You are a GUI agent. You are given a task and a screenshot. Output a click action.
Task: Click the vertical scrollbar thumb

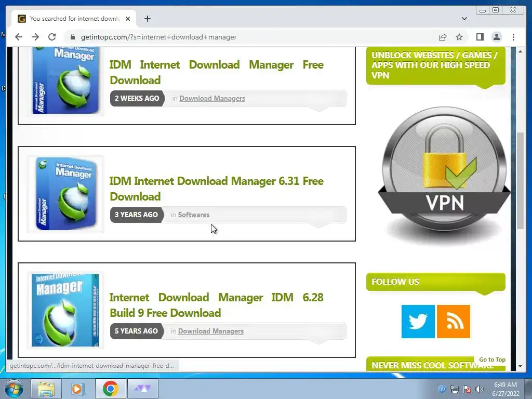520,181
